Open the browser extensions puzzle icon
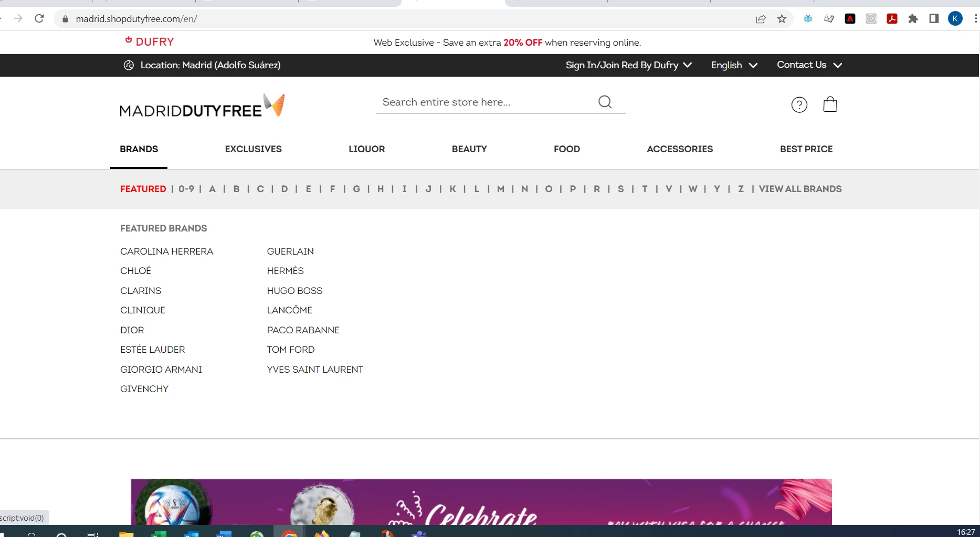The image size is (980, 537). pyautogui.click(x=913, y=19)
